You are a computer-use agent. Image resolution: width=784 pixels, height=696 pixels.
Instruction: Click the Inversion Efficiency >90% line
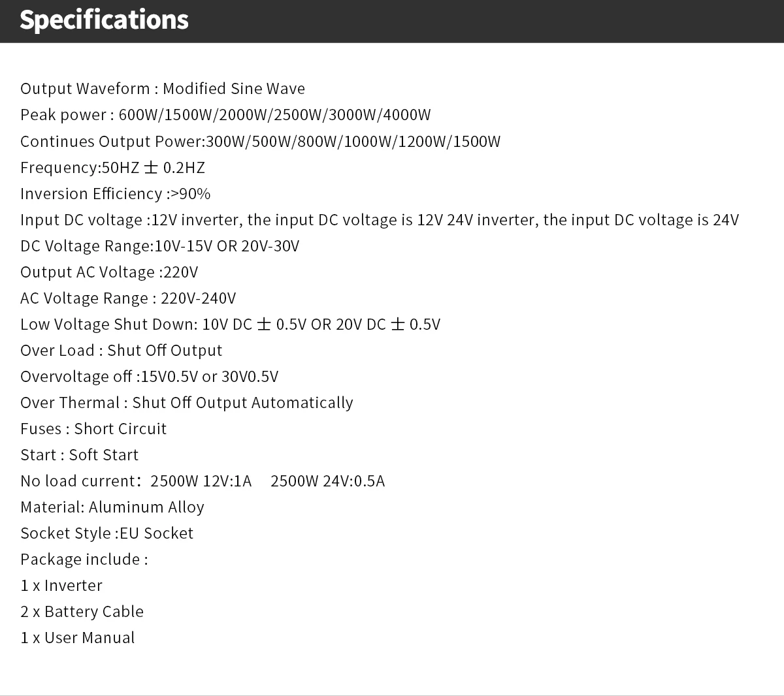coord(115,193)
